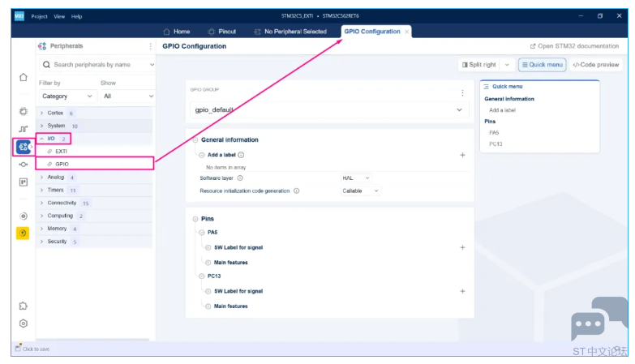Expand the Computing category

41,216
